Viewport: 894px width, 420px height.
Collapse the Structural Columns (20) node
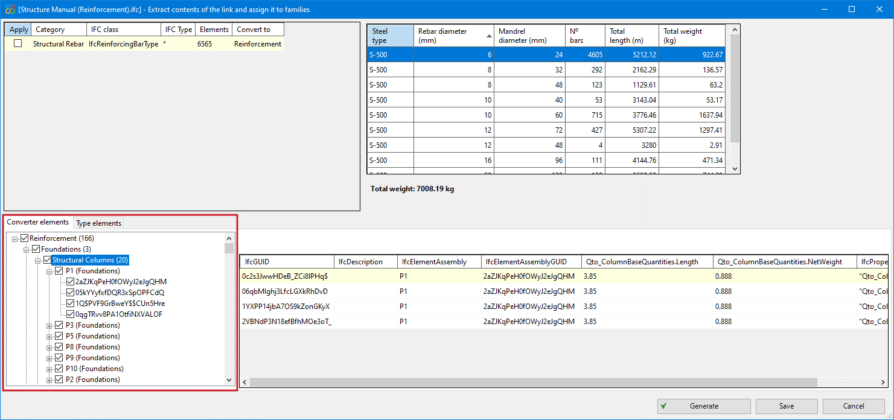click(37, 260)
